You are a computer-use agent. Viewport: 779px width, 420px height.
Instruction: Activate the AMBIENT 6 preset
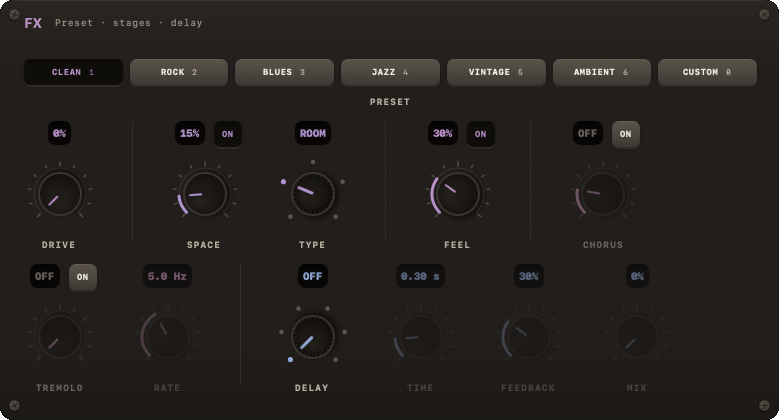coord(602,72)
